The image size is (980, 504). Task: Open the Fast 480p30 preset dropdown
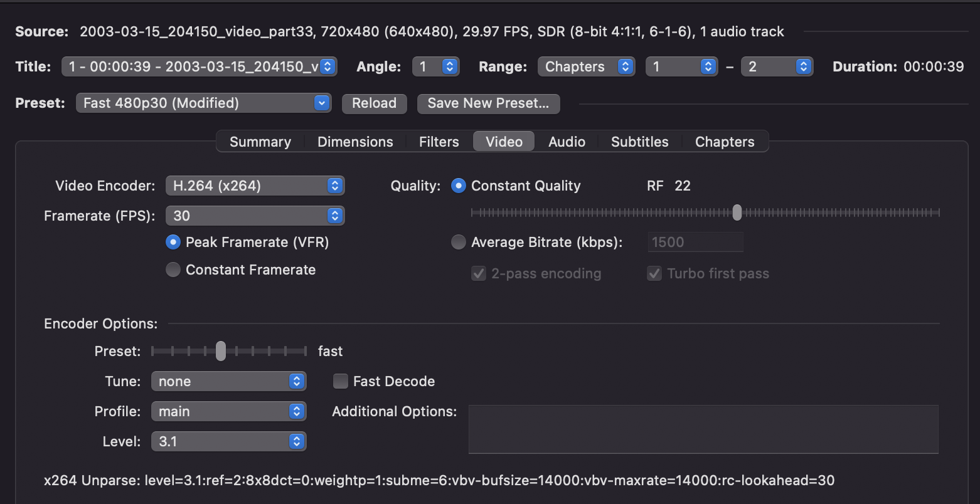coord(203,103)
